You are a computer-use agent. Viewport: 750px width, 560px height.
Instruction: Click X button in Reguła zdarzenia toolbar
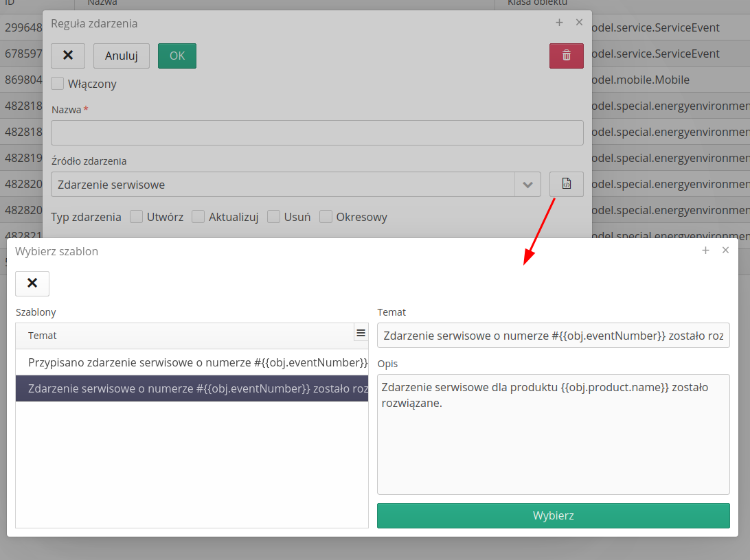[68, 56]
